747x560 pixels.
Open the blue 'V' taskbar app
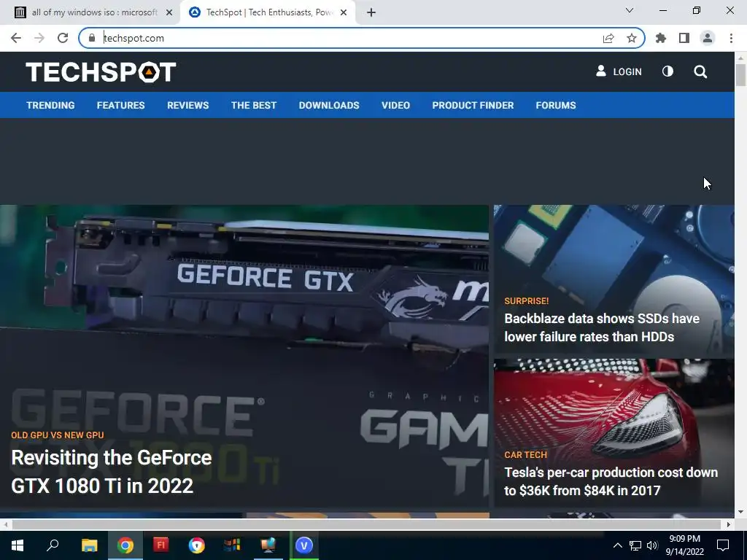point(304,545)
